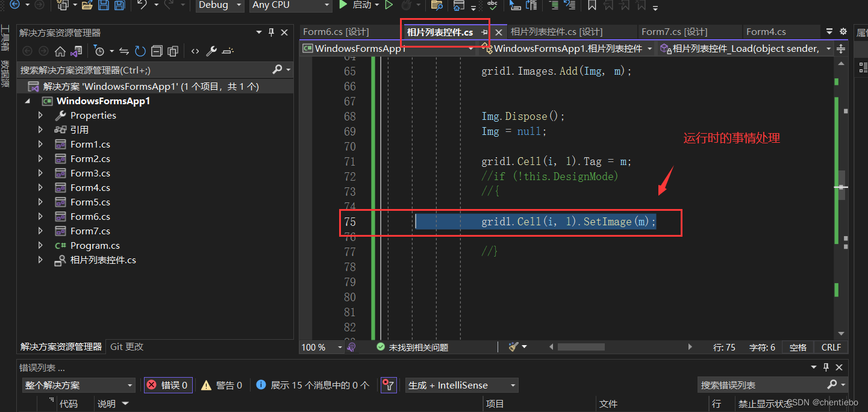Click the Preview Selected Items icon

pos(228,51)
